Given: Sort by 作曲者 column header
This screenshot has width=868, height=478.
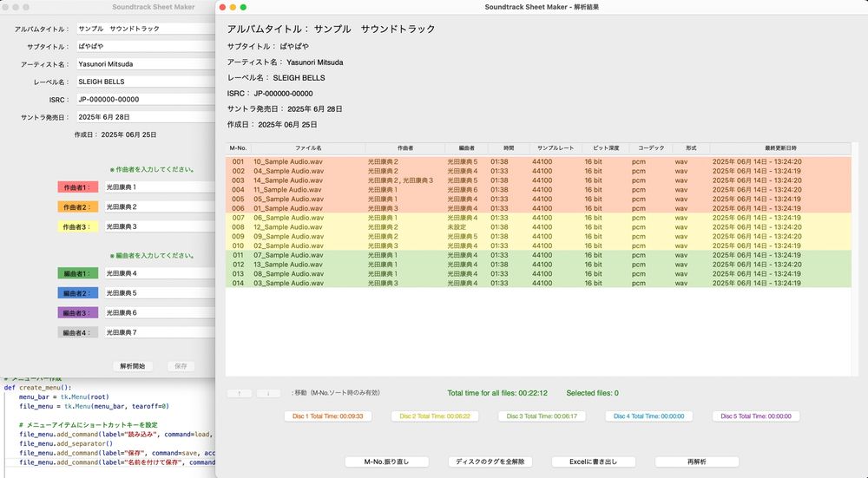Looking at the screenshot, I should click(x=405, y=148).
